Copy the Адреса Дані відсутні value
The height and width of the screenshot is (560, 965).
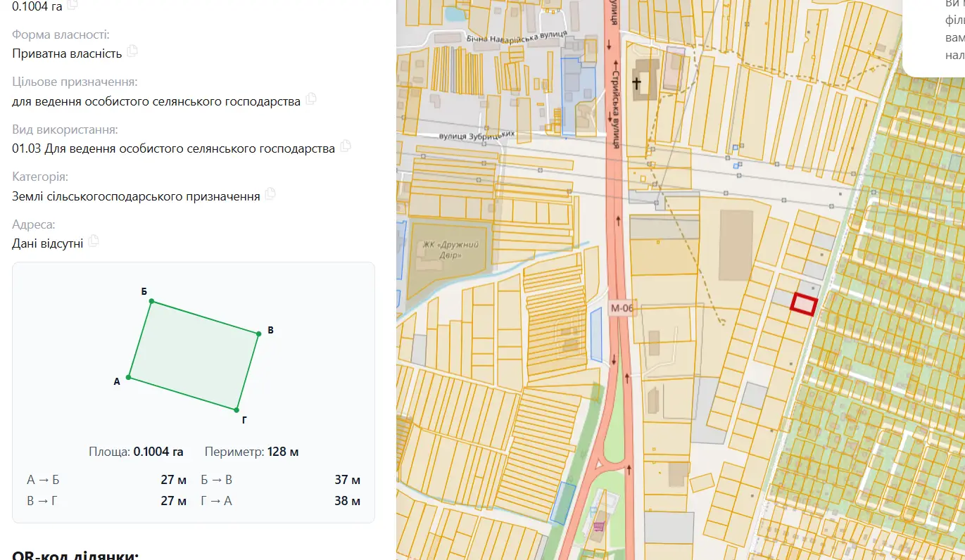pyautogui.click(x=93, y=241)
